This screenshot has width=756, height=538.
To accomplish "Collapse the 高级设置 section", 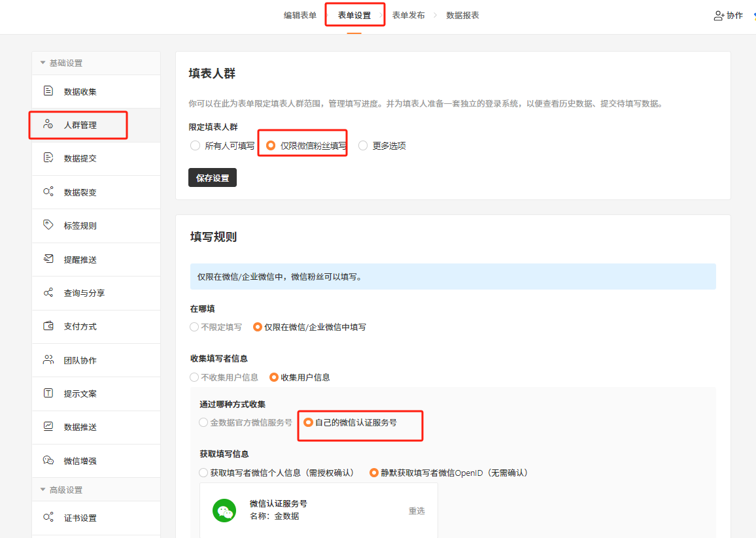I will 43,490.
